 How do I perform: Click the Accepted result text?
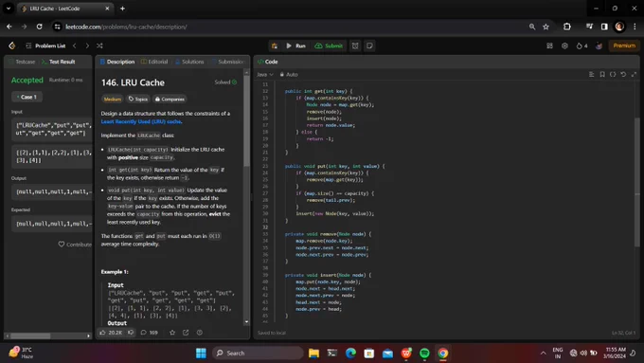coord(27,81)
